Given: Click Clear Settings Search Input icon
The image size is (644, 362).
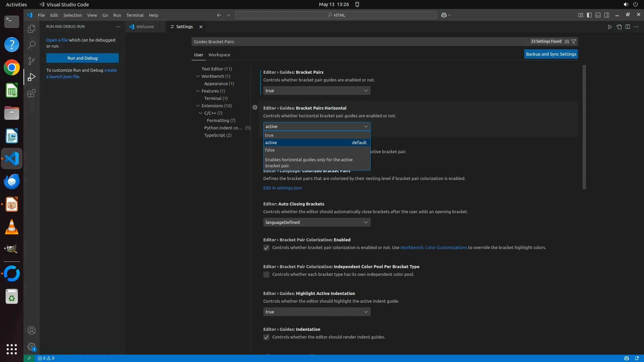Looking at the screenshot, I should click(567, 42).
